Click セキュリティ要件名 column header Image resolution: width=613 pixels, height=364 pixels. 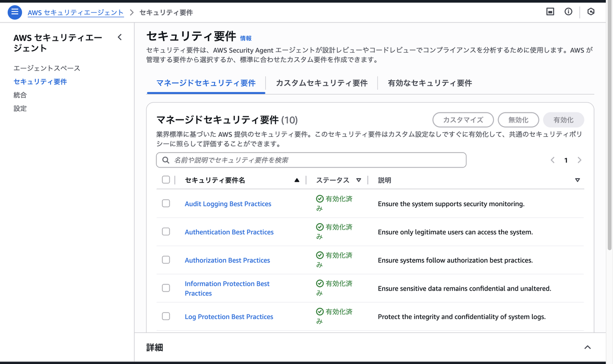coord(215,180)
